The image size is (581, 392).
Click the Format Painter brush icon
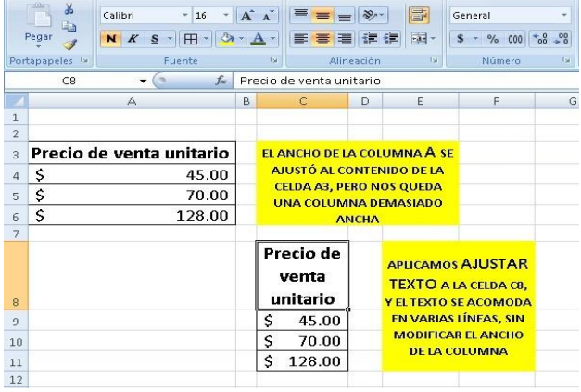click(69, 44)
